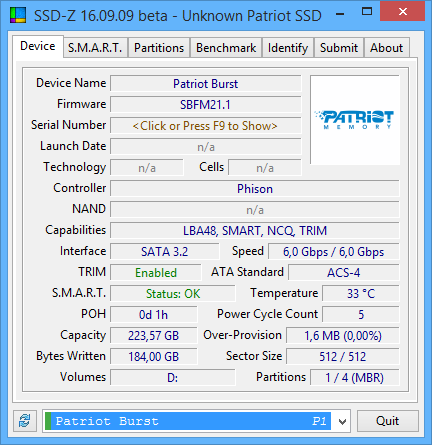This screenshot has height=445, width=432.
Task: Click the Sector Size value 512 / 512
Action: click(x=343, y=357)
